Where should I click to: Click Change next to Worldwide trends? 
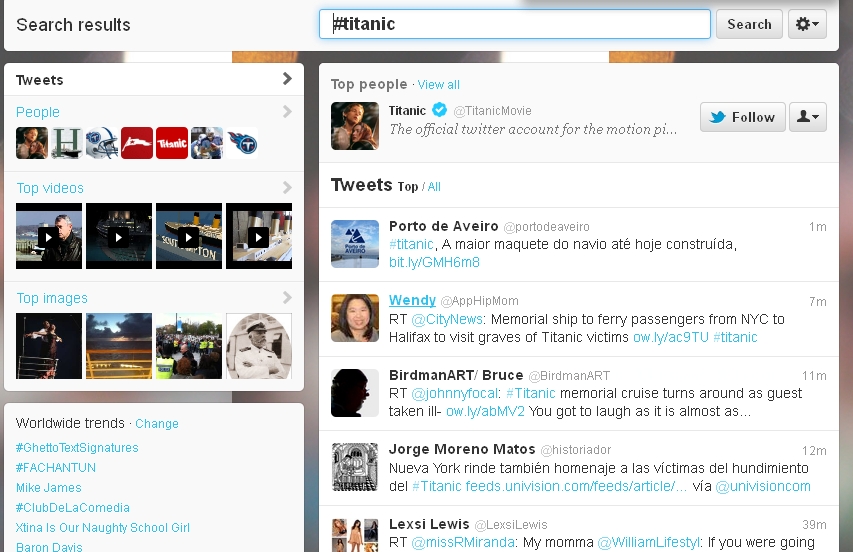coord(157,424)
